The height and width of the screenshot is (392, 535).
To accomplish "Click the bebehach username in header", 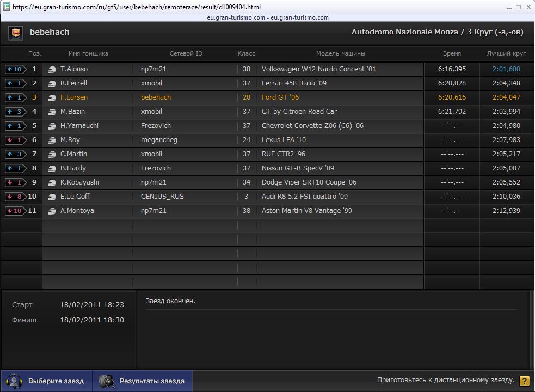I will [x=50, y=32].
